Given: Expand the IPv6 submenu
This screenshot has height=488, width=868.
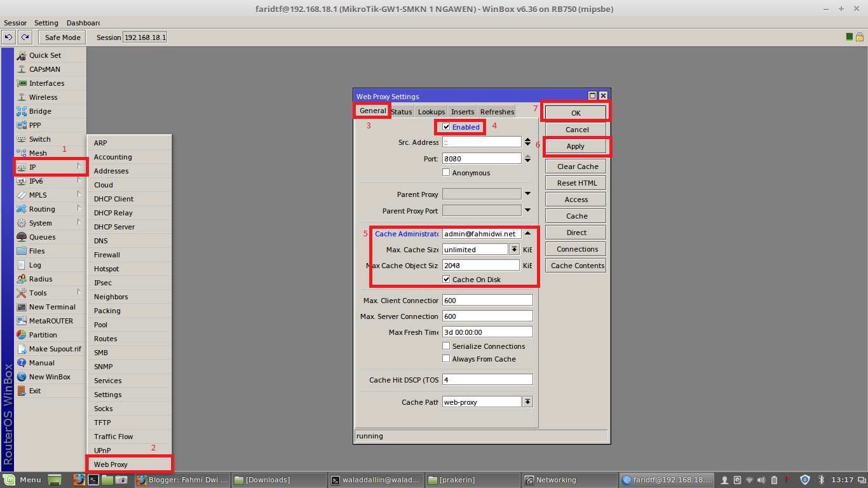Looking at the screenshot, I should click(x=79, y=180).
